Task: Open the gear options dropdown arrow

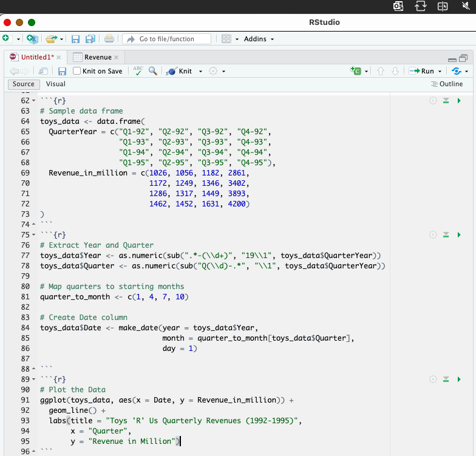Action: pyautogui.click(x=223, y=72)
